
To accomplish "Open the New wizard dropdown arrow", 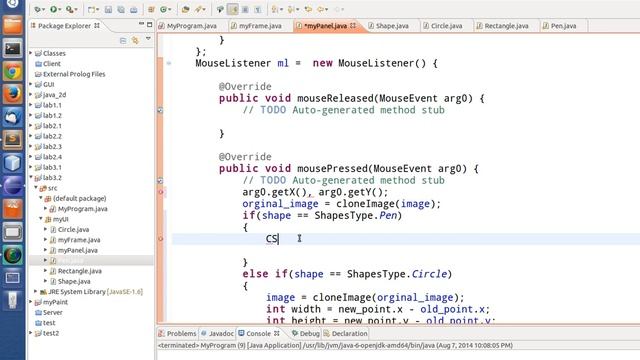I will 98,9.
